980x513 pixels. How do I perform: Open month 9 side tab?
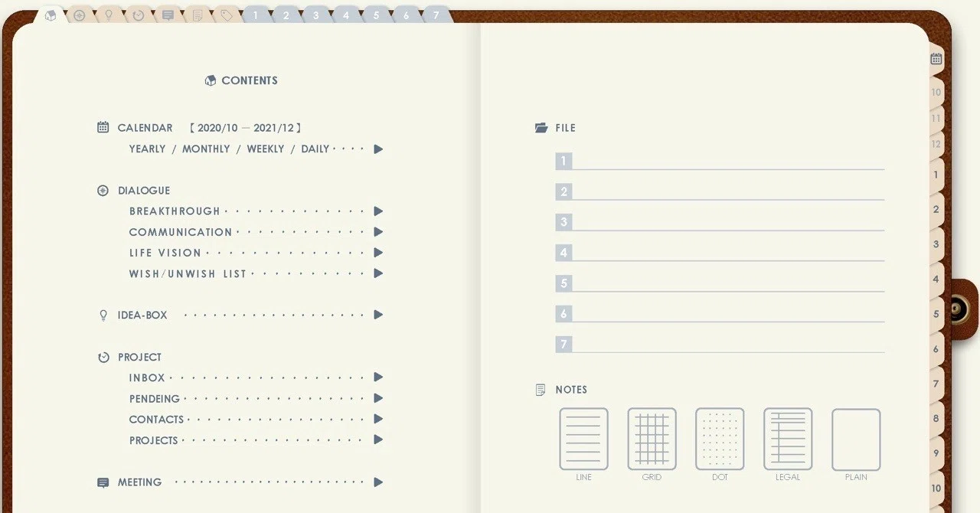(936, 453)
